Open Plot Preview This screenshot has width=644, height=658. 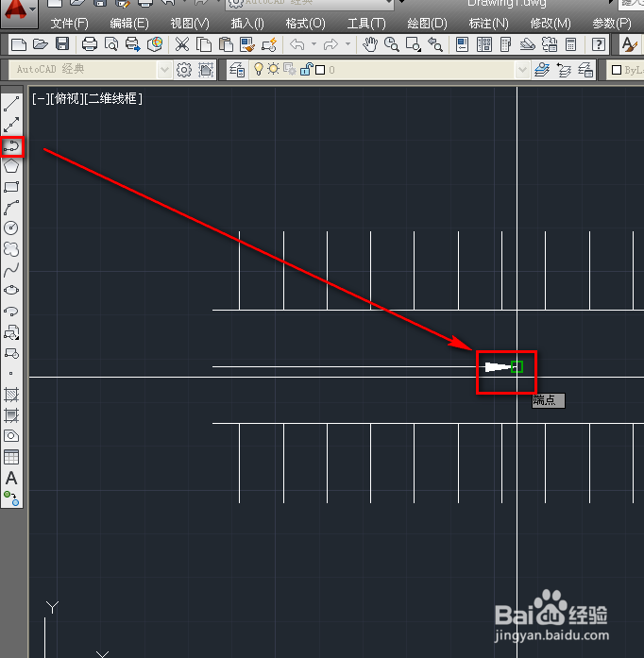[111, 44]
